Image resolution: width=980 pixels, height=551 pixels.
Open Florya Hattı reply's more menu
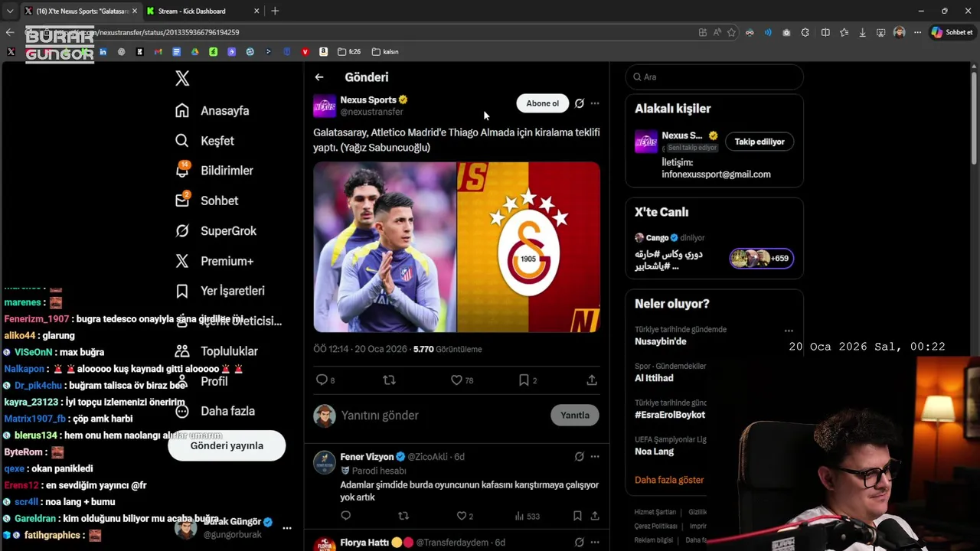click(595, 543)
